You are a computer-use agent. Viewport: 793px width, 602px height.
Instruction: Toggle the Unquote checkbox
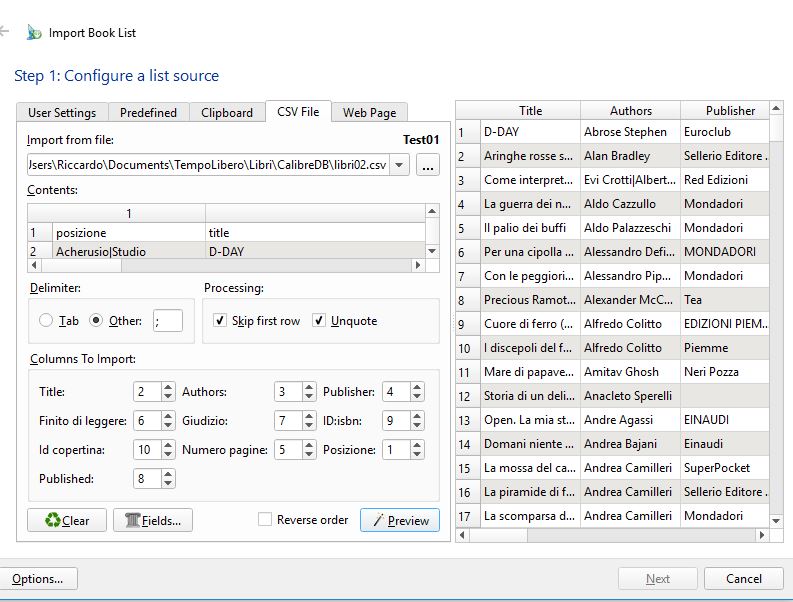point(319,320)
